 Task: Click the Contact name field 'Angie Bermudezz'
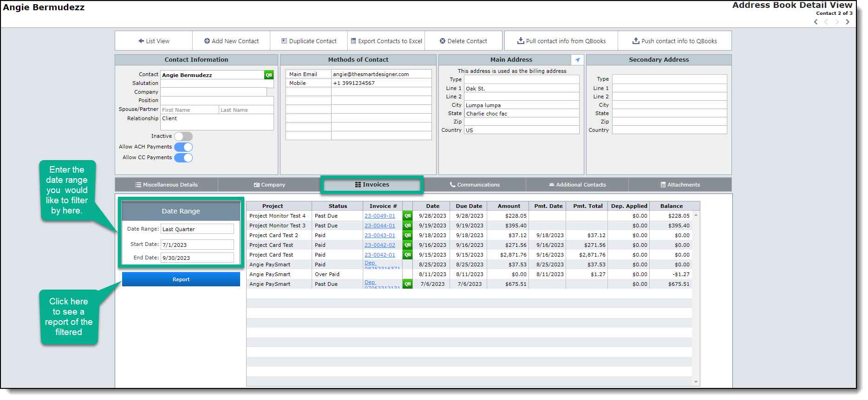(x=212, y=75)
